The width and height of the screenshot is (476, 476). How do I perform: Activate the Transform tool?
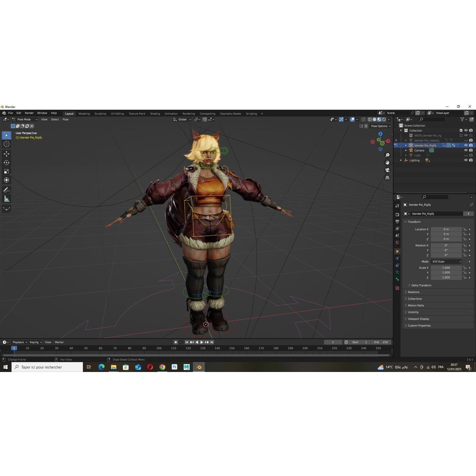coord(6,180)
